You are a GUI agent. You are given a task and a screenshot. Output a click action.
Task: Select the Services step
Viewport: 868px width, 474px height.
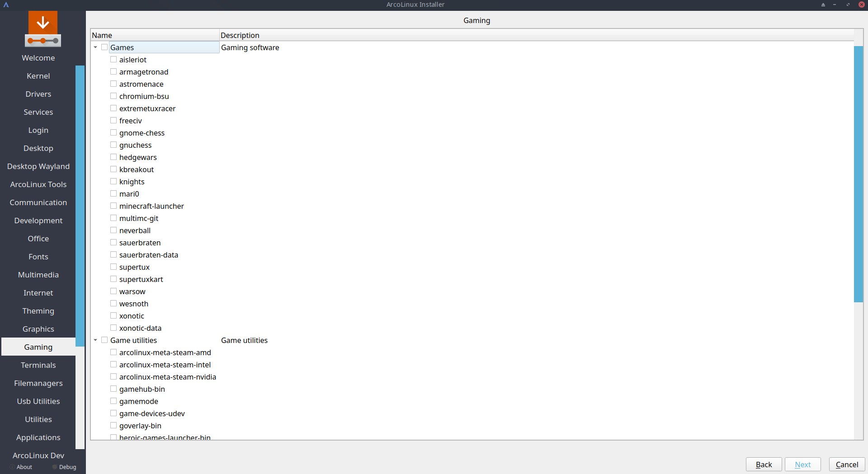[x=38, y=112]
